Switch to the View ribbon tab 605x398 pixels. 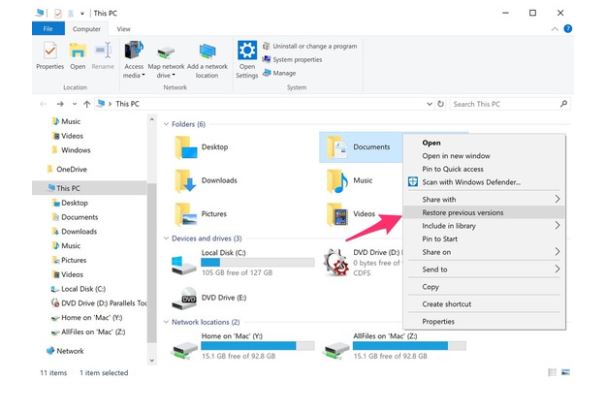(123, 29)
